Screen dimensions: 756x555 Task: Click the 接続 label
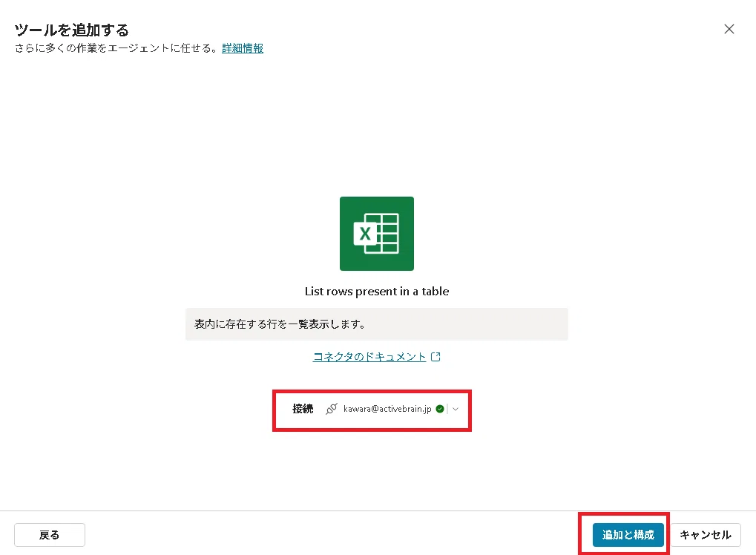303,409
